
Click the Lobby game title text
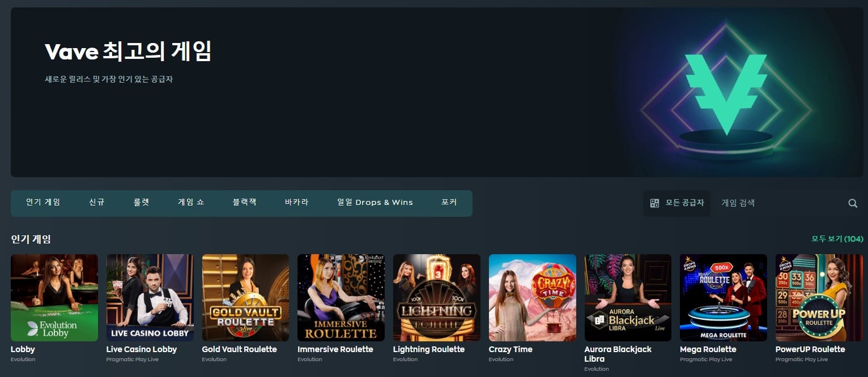(x=23, y=349)
